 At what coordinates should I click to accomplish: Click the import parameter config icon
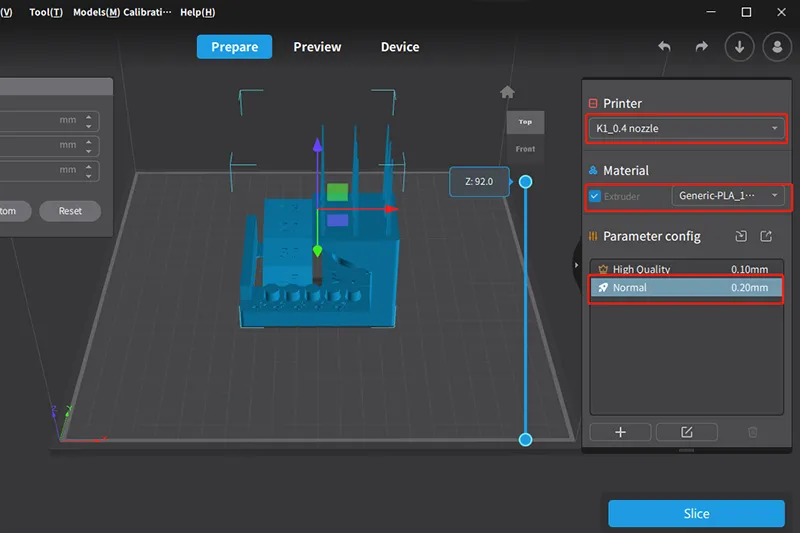(740, 237)
